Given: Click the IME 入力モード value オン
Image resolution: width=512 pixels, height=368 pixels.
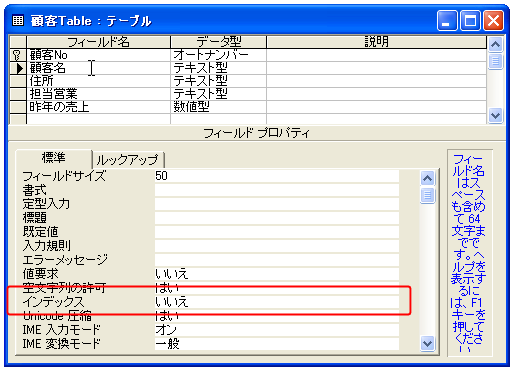Looking at the screenshot, I should [277, 330].
